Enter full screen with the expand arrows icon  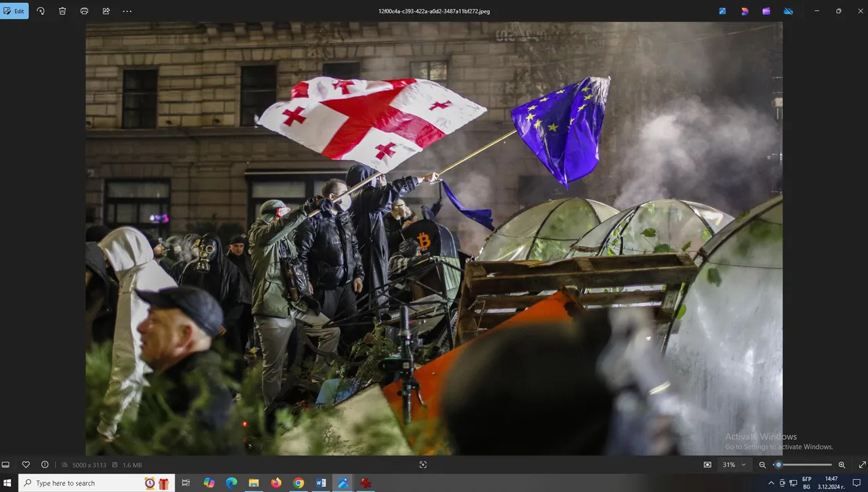tap(862, 465)
